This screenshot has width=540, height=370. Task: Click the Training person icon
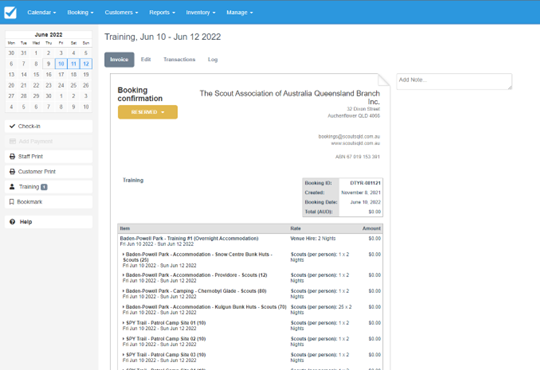coord(12,187)
